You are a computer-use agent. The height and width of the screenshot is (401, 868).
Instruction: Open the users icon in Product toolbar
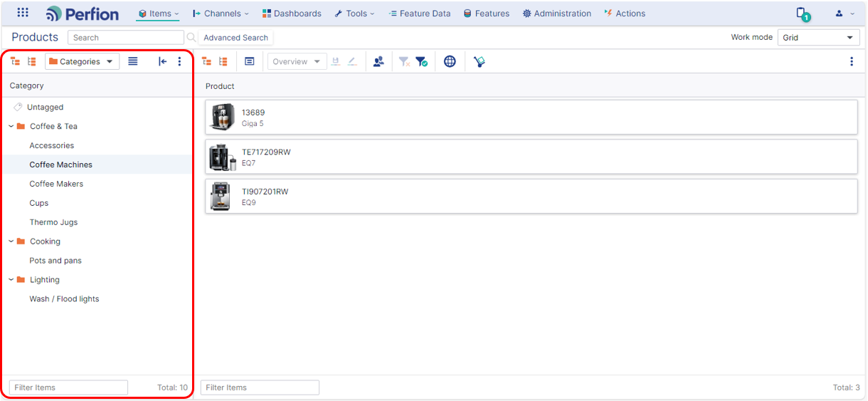pyautogui.click(x=379, y=61)
